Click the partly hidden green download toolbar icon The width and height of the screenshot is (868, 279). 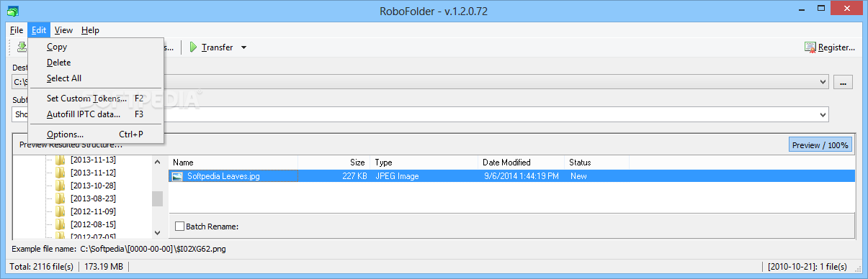22,47
